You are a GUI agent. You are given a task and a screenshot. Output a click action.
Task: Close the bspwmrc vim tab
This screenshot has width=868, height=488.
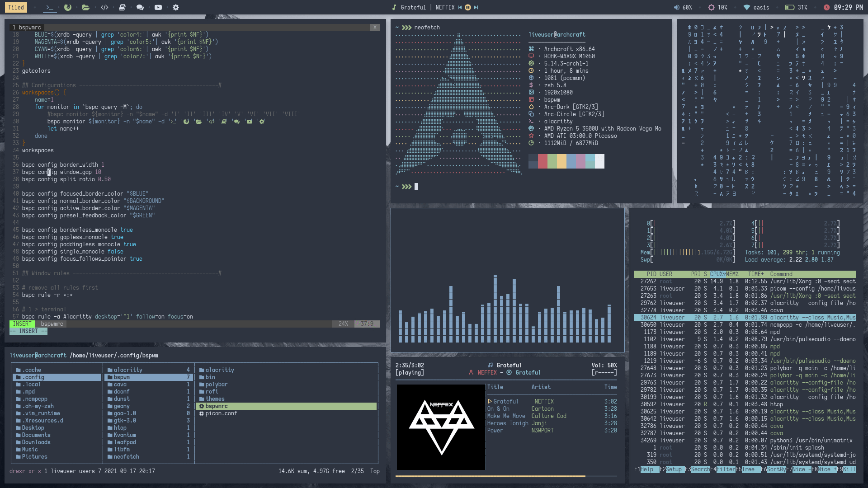375,28
